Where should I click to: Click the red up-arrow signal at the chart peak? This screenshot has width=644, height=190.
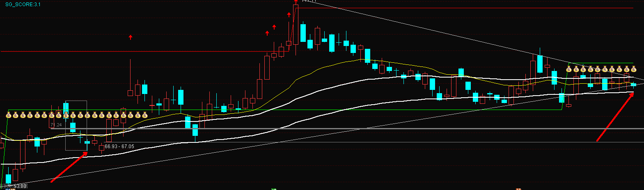[x=296, y=2]
